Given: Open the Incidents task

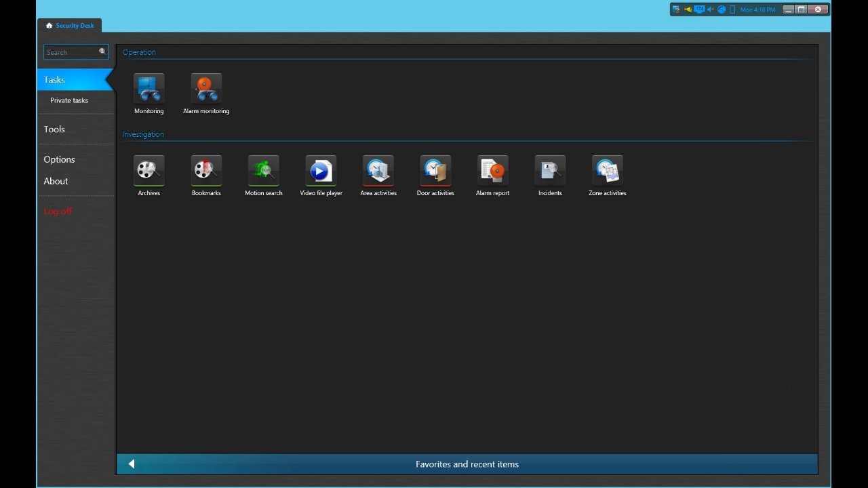Looking at the screenshot, I should point(550,171).
